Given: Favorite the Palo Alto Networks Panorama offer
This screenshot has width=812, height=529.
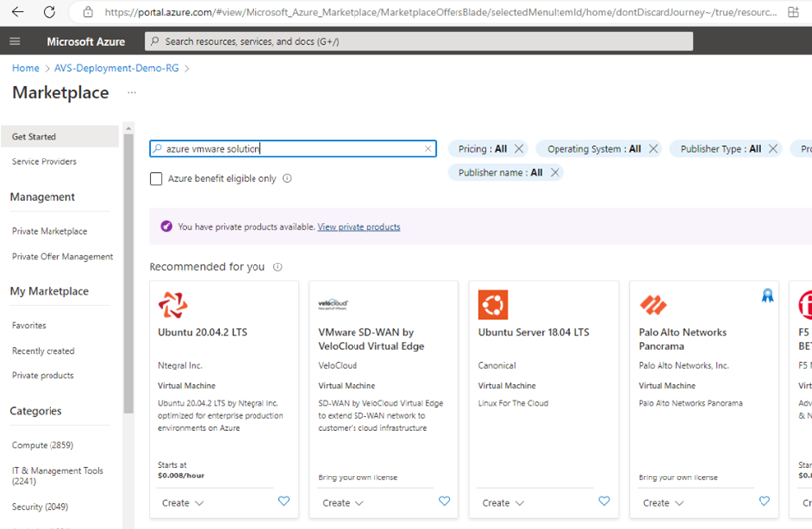Looking at the screenshot, I should click(x=764, y=502).
